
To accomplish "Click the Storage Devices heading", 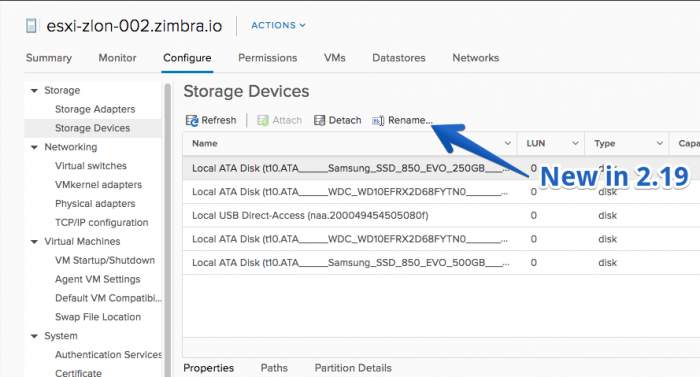I will pos(246,92).
